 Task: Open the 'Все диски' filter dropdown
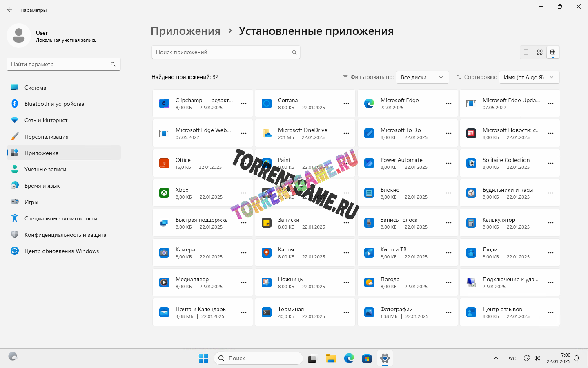click(x=422, y=77)
